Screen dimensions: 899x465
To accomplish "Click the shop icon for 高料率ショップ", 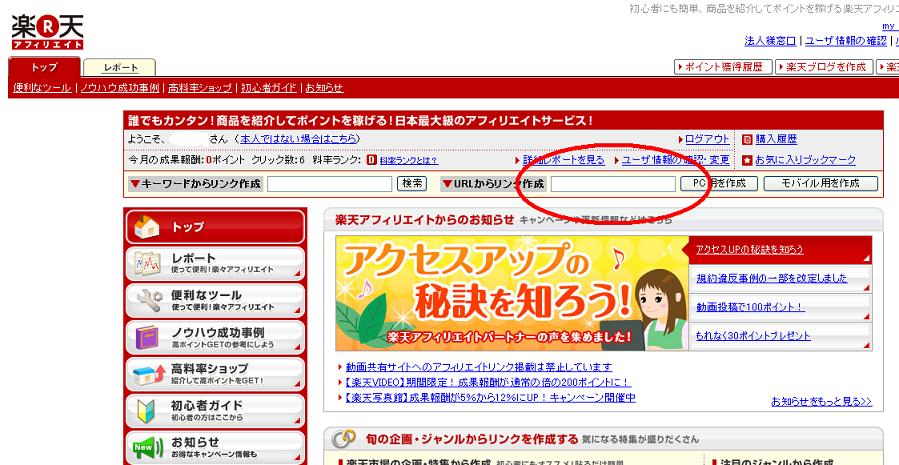I will 148,375.
